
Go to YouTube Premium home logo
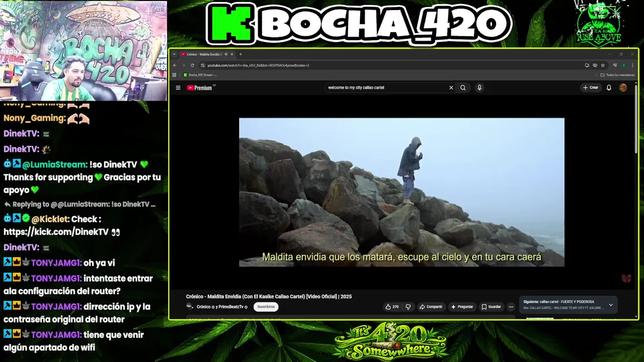[x=200, y=87]
